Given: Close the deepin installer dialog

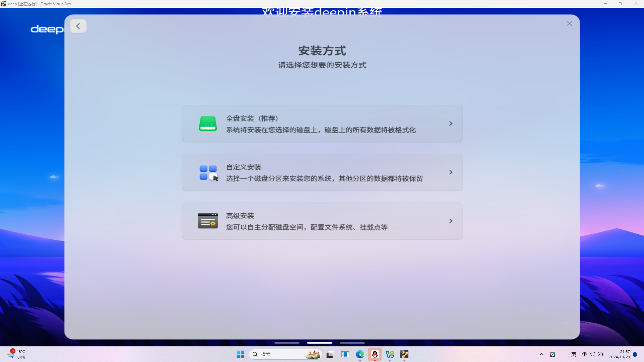Looking at the screenshot, I should pyautogui.click(x=569, y=23).
